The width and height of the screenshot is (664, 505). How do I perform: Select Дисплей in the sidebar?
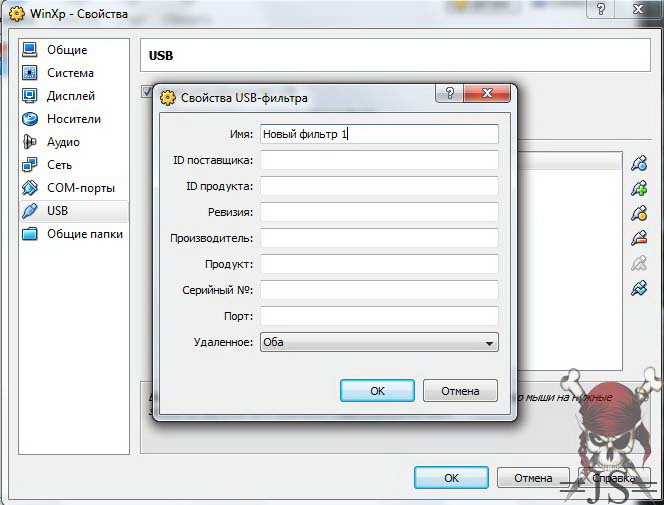pos(74,96)
